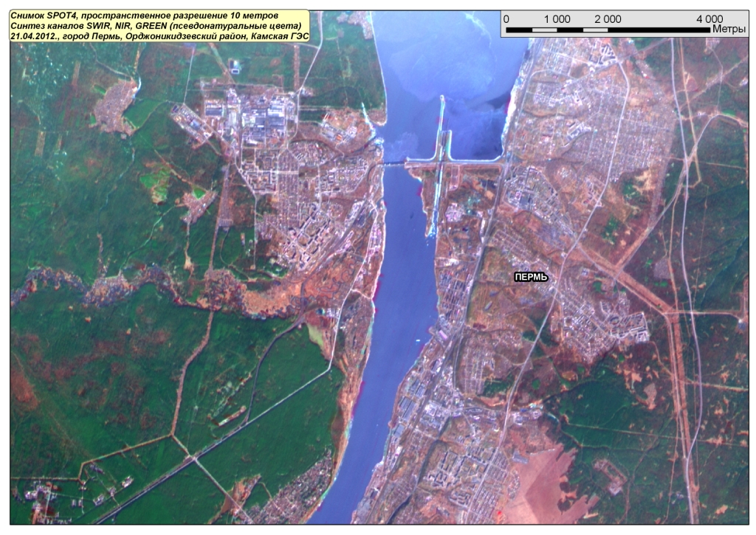Click the ПЕРМЬ city label
Viewport: 756px width, 535px height.
[531, 277]
